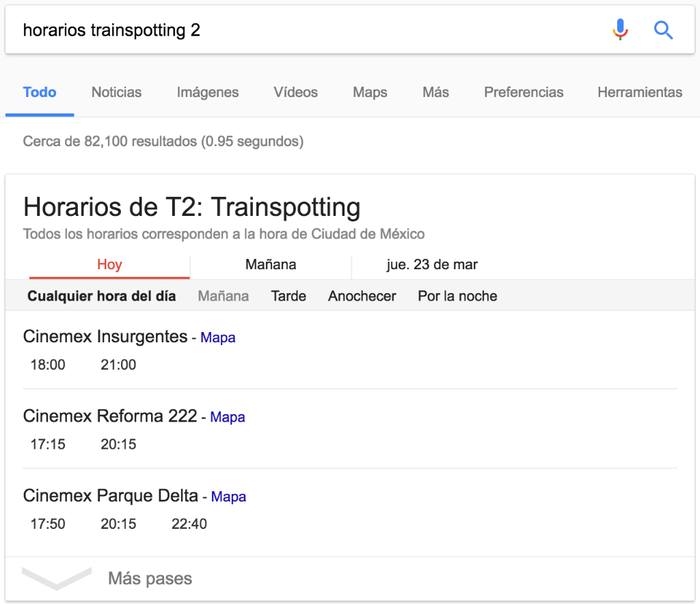Select the jue. 23 de mar tab

click(x=432, y=264)
